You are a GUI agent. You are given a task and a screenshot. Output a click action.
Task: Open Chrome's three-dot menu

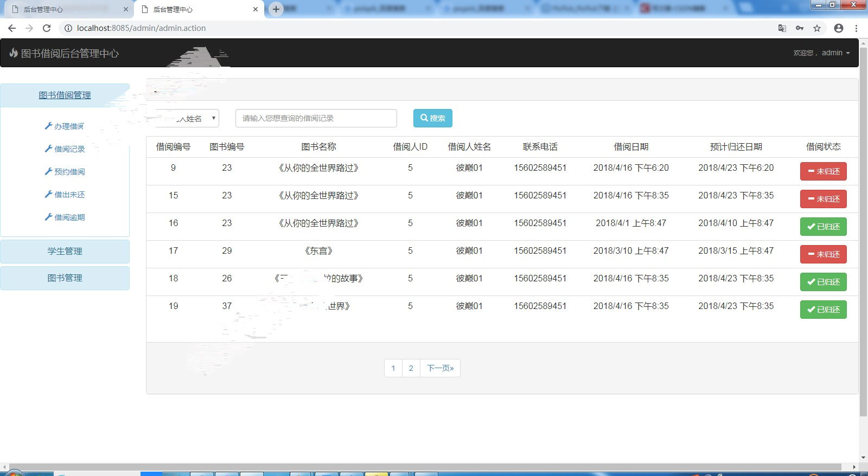(856, 28)
